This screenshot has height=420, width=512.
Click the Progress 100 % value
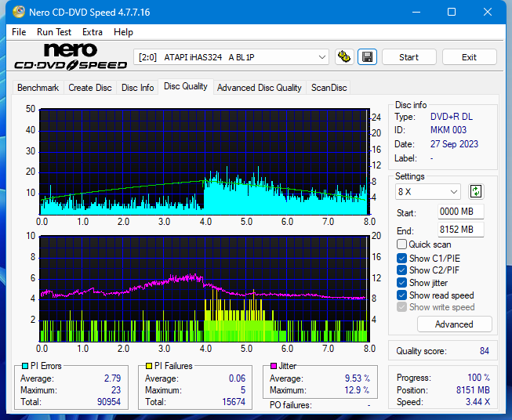(479, 378)
